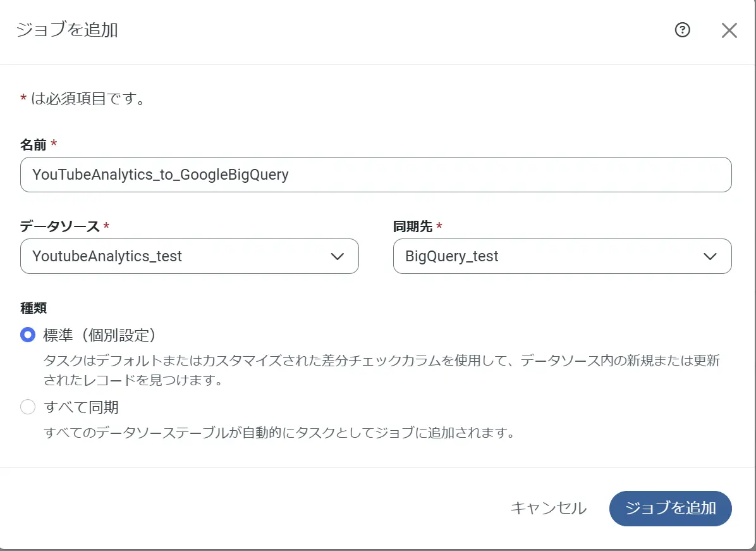Screen dimensions: 756x551
Task: Close the ジョブを追加 dialog with X
Action: point(729,30)
